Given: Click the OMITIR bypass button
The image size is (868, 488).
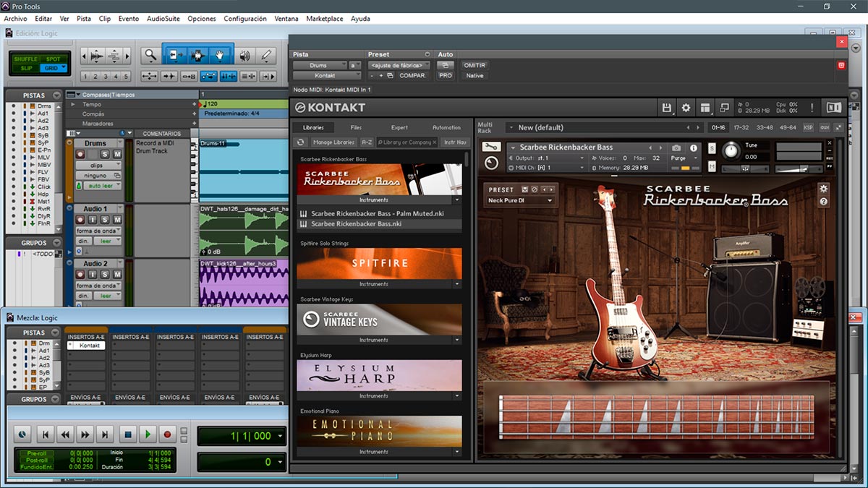Looking at the screenshot, I should [x=475, y=65].
